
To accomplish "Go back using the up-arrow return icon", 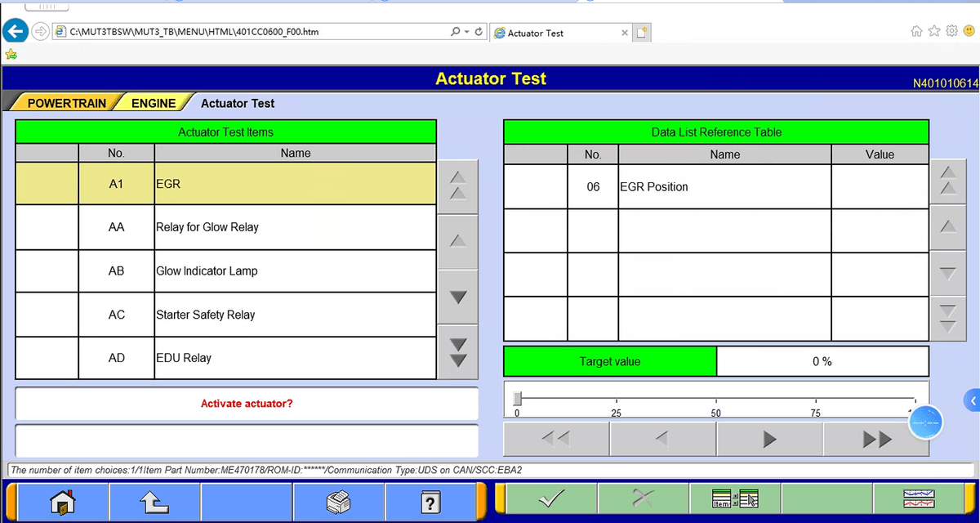I will tap(154, 500).
